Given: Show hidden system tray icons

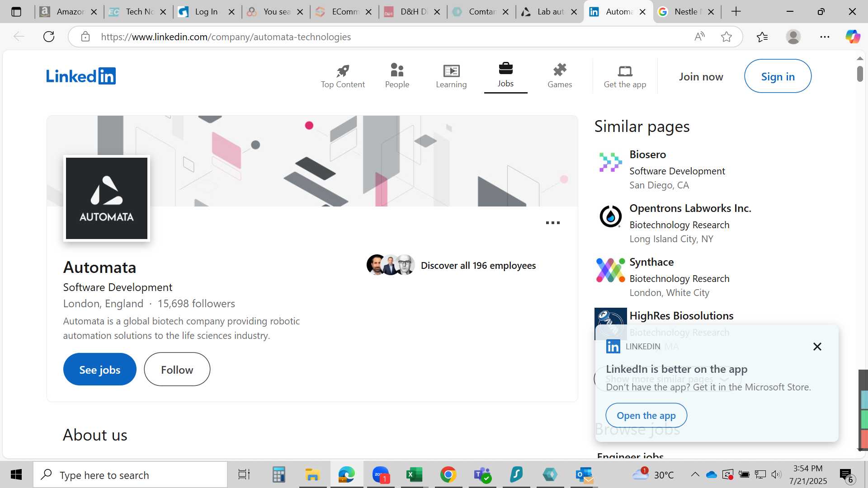Looking at the screenshot, I should click(695, 474).
